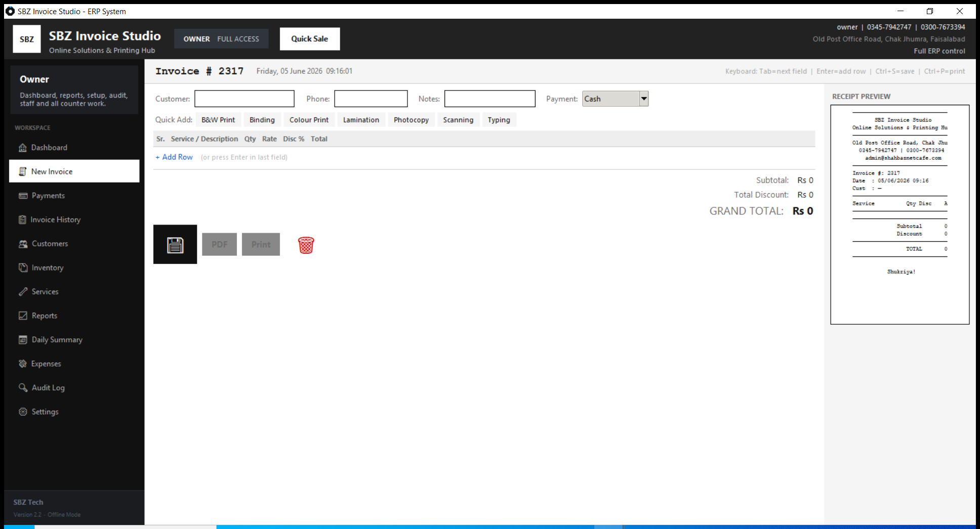Image resolution: width=980 pixels, height=529 pixels.
Task: Click the Version 2.2 - Offline Mode text
Action: click(x=47, y=515)
